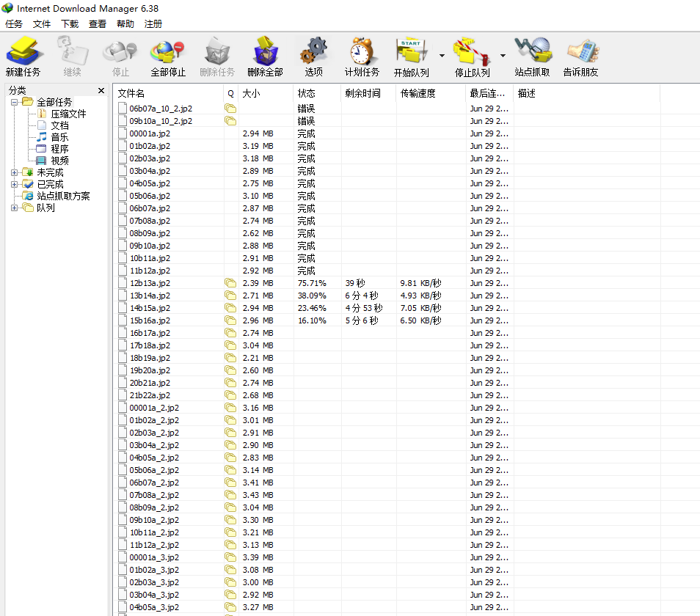The height and width of the screenshot is (616, 700).
Task: Sort by the 状态 column header
Action: click(x=316, y=94)
